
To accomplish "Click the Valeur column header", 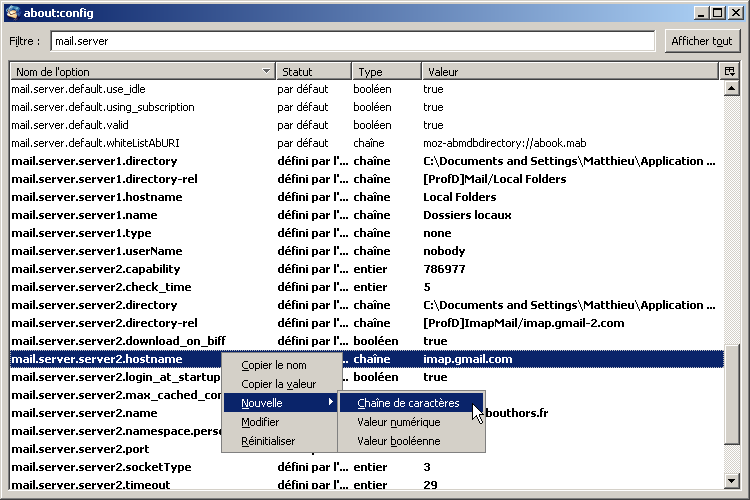I will (x=568, y=72).
